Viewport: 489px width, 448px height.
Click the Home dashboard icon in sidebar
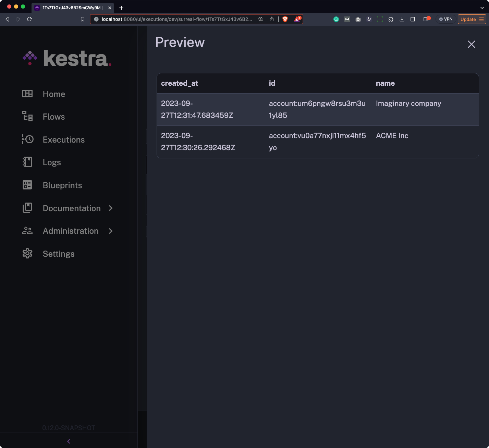click(x=27, y=94)
